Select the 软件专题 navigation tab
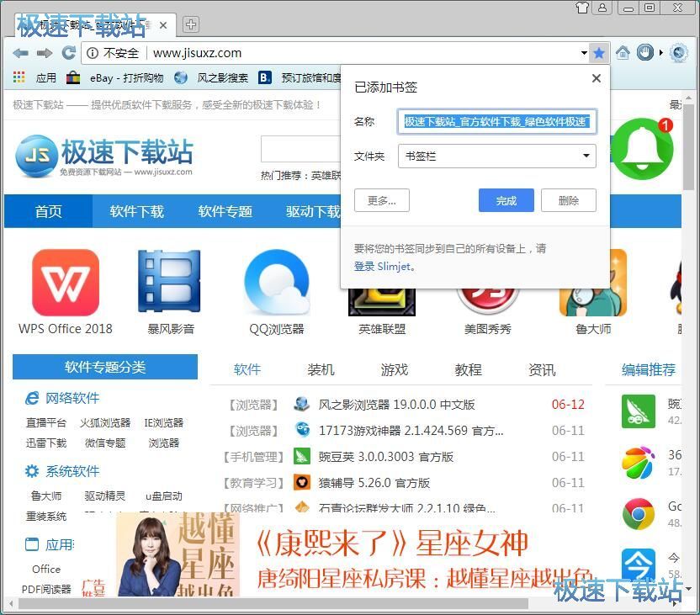 pyautogui.click(x=225, y=211)
